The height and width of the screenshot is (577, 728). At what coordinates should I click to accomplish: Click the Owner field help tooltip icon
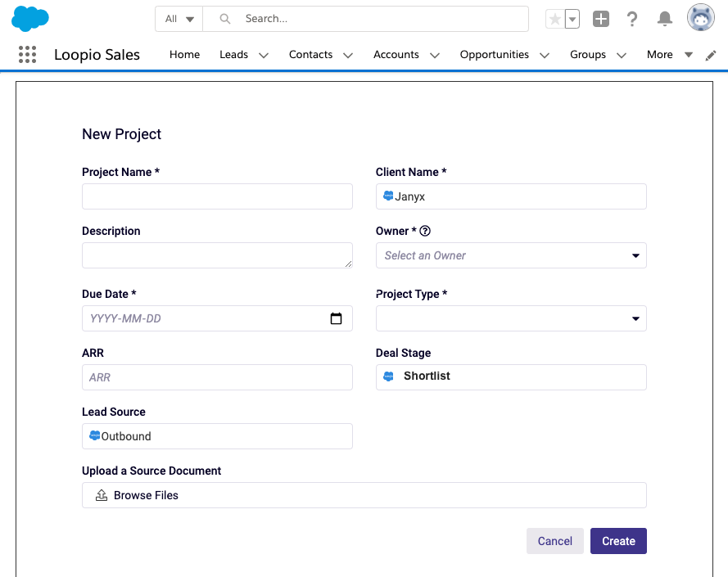point(424,231)
